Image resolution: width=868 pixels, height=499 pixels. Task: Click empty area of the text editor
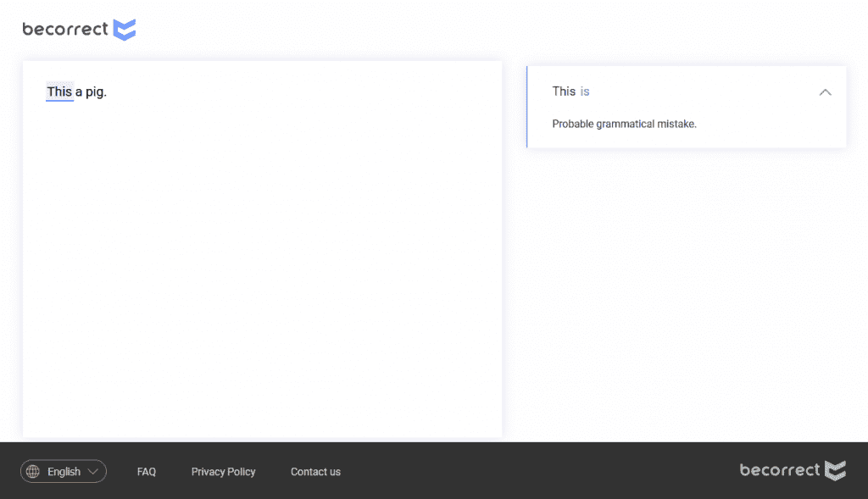click(x=262, y=271)
